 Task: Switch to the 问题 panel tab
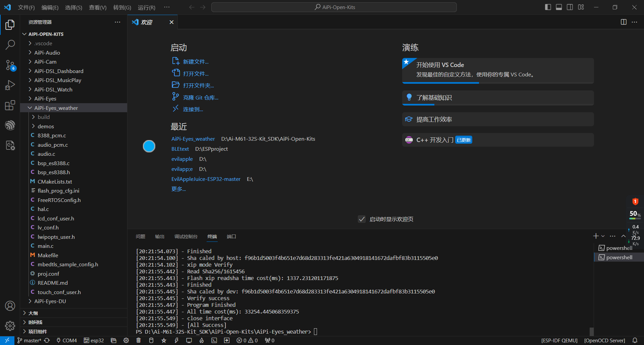(141, 236)
